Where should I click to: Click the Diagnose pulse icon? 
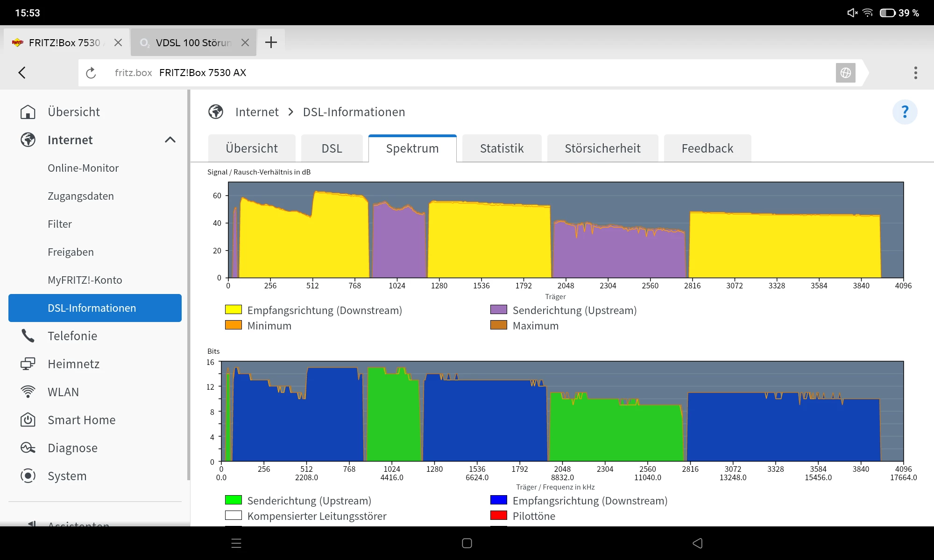point(28,448)
